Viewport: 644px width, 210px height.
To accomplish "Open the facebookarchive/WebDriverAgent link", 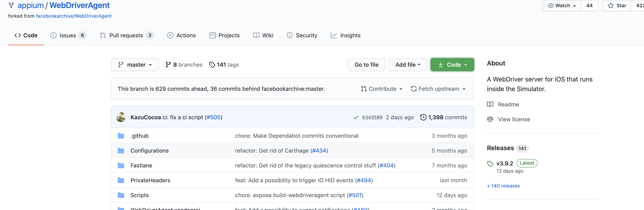I will click(74, 16).
